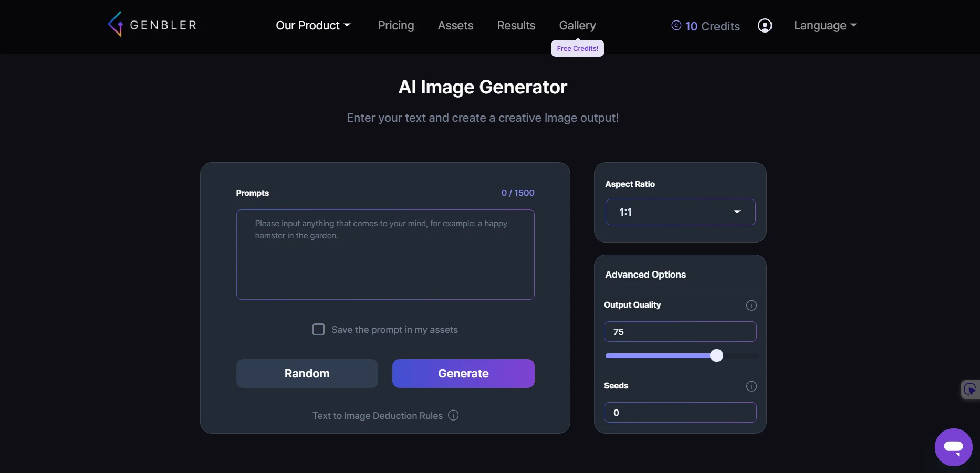Open the Our Product dropdown
This screenshot has width=980, height=473.
[313, 25]
